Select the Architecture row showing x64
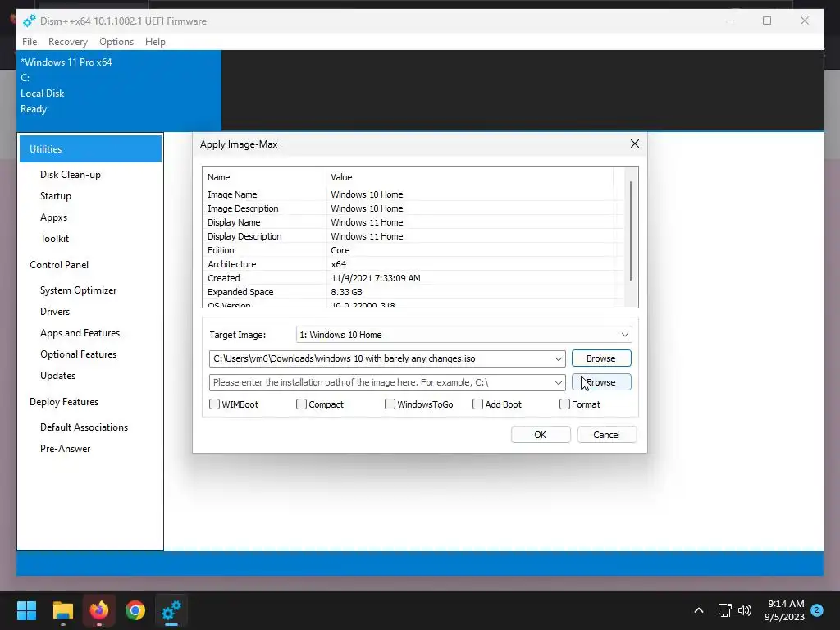This screenshot has height=630, width=840. pos(413,264)
